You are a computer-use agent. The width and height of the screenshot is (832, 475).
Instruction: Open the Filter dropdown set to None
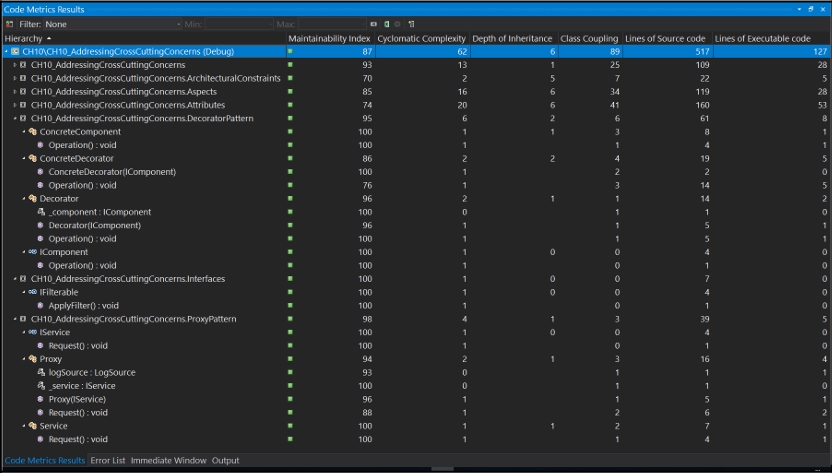(x=112, y=24)
